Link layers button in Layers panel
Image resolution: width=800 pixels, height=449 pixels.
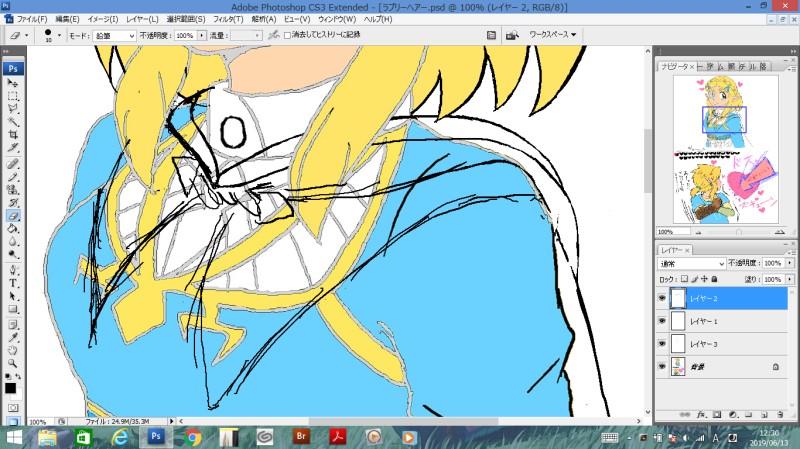click(685, 415)
